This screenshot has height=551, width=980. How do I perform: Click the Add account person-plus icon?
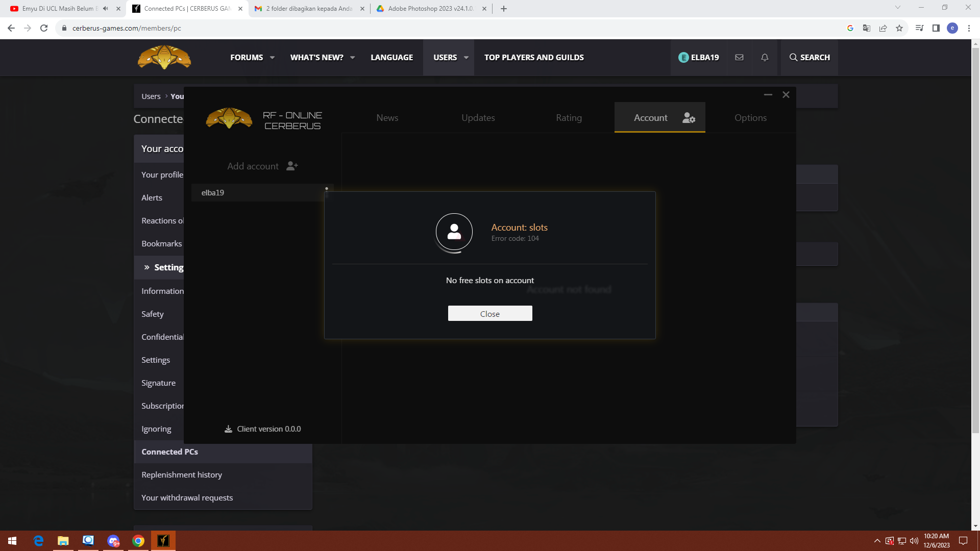[292, 166]
